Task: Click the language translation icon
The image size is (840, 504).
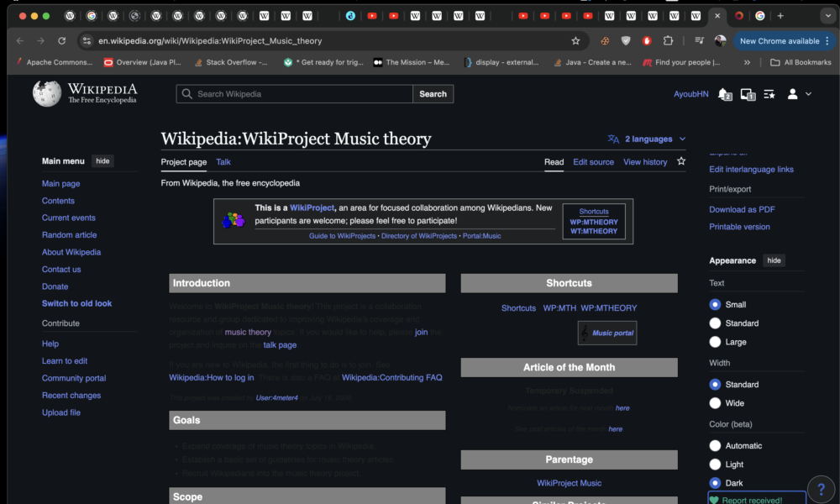Action: tap(613, 139)
